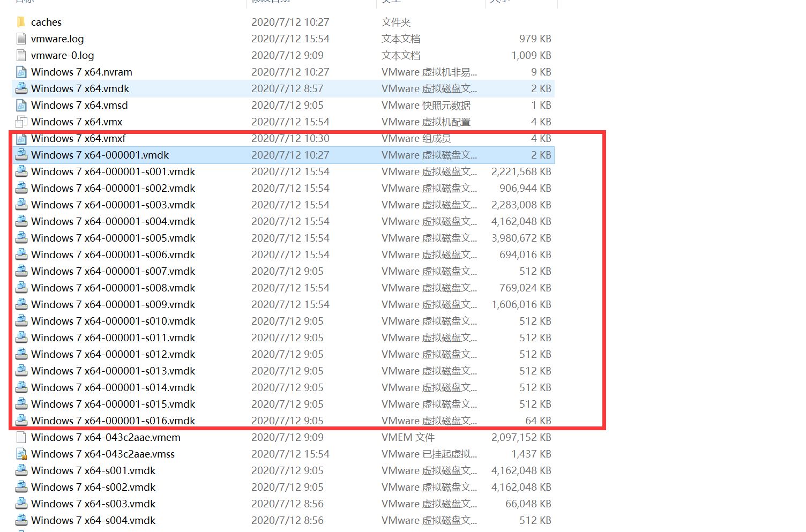The width and height of the screenshot is (806, 532).
Task: Select file name vmware.log
Action: tap(57, 39)
